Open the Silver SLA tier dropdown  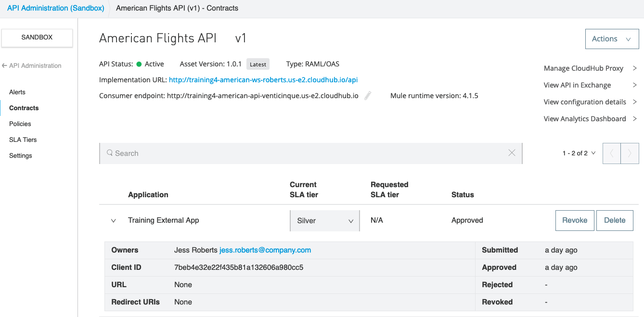pos(325,220)
